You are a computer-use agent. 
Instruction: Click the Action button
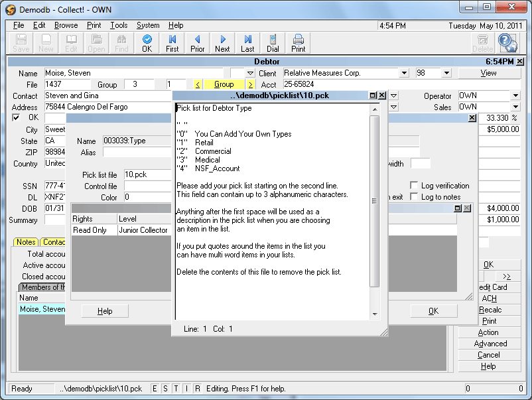(489, 332)
